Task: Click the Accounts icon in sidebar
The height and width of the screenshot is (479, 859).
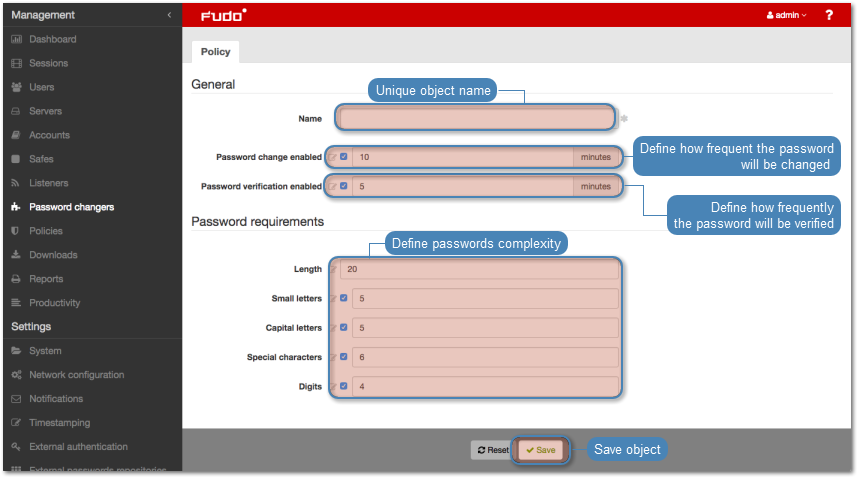Action: pyautogui.click(x=16, y=135)
